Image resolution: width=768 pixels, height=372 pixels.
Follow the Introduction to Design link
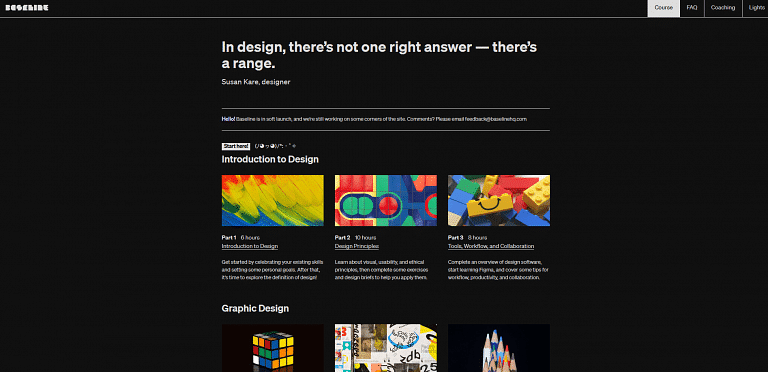pyautogui.click(x=250, y=246)
